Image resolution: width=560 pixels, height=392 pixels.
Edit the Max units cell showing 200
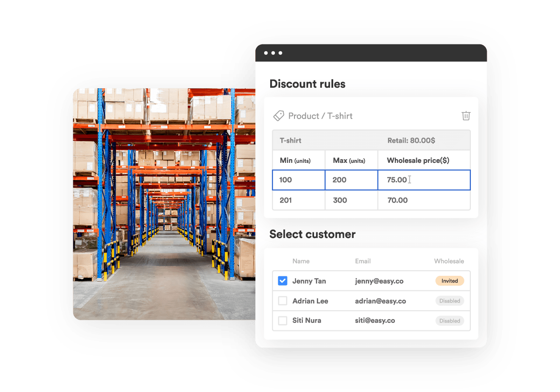[x=351, y=180]
